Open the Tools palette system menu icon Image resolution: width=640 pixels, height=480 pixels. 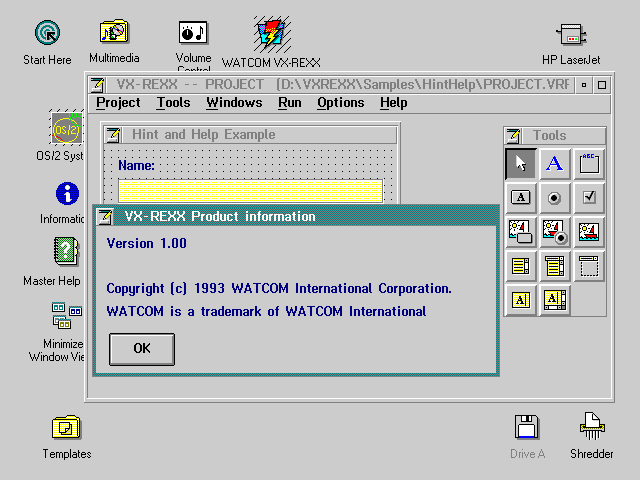click(x=513, y=136)
